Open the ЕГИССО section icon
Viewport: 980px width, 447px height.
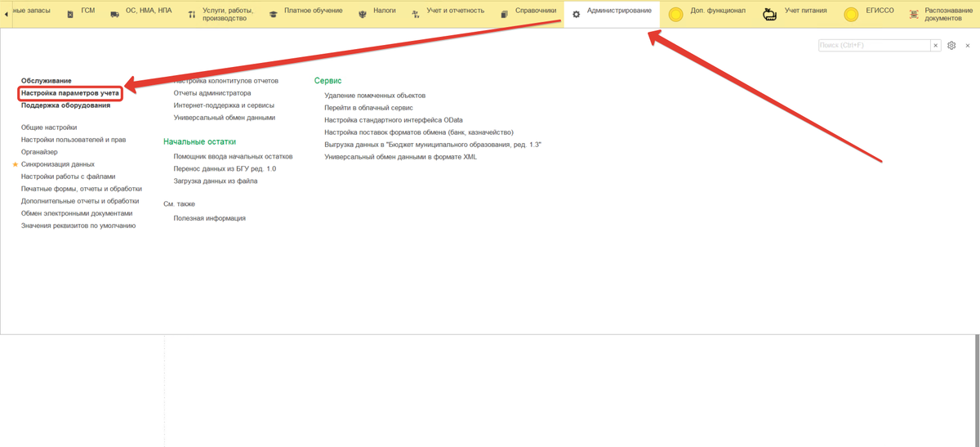[x=852, y=15]
